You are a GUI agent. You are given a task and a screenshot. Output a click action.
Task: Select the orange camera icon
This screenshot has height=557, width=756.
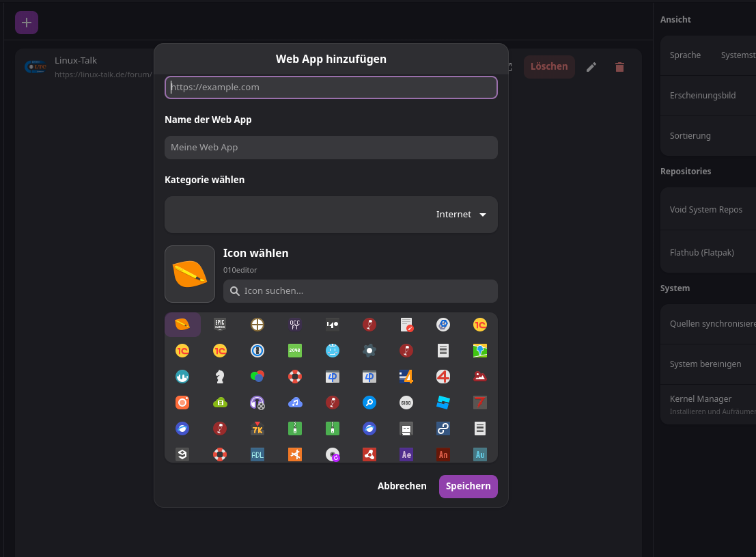182,403
